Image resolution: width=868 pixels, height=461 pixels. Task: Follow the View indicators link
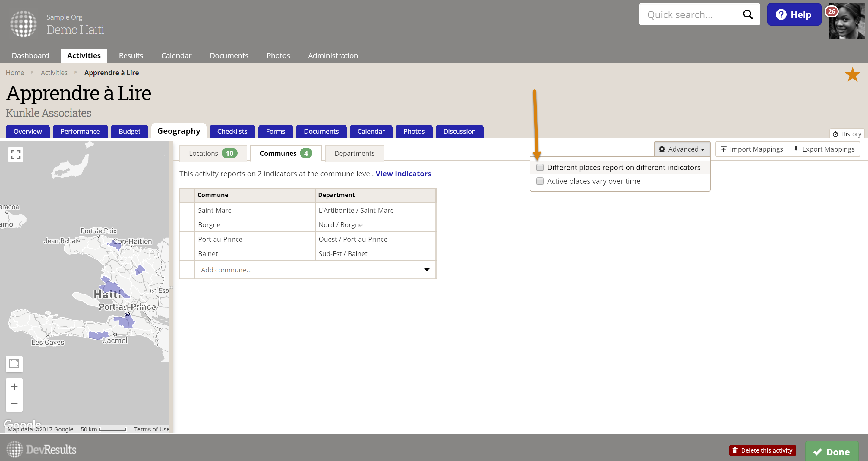click(403, 174)
